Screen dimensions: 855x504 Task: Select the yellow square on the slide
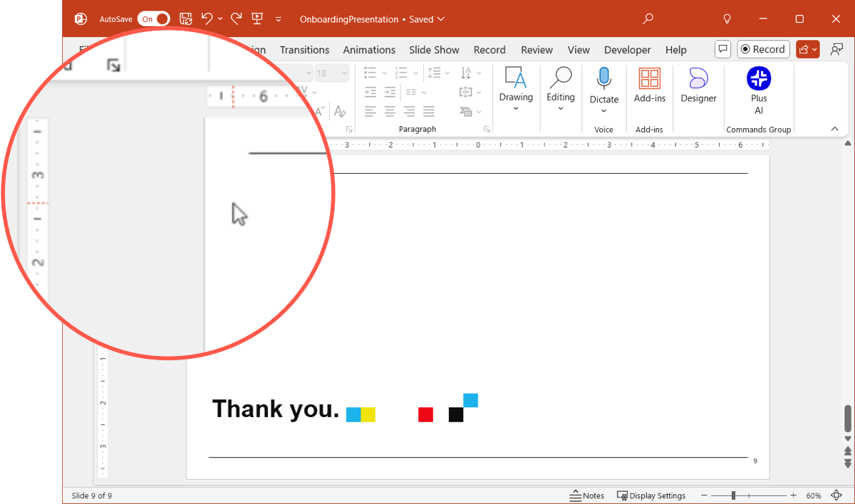(x=368, y=414)
